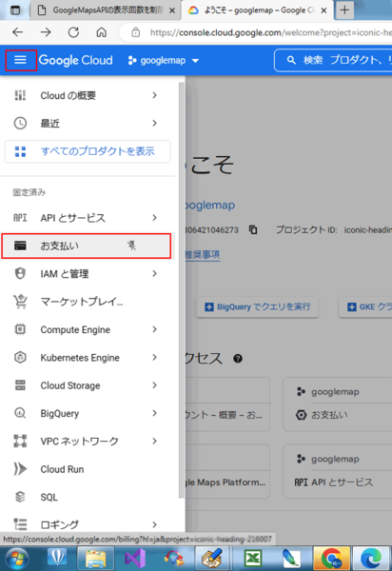This screenshot has height=571, width=392.
Task: Click the address bar URL
Action: click(x=270, y=32)
